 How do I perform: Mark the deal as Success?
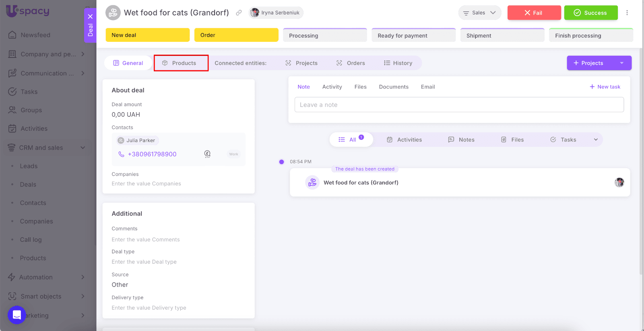pos(590,13)
